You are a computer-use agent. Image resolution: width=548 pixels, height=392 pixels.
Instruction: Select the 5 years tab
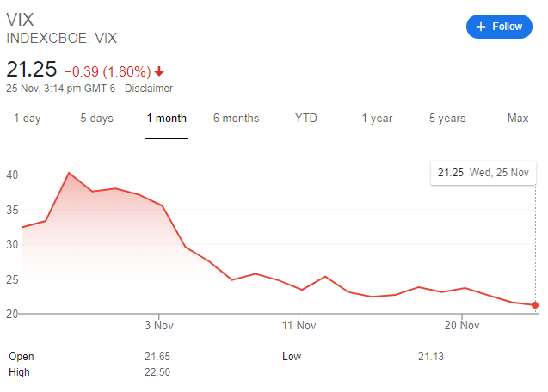[447, 118]
